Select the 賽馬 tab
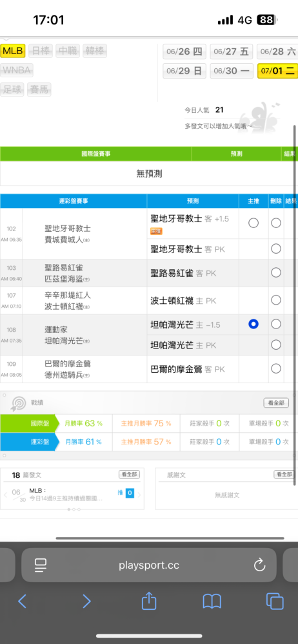The width and height of the screenshot is (298, 644). (x=39, y=89)
